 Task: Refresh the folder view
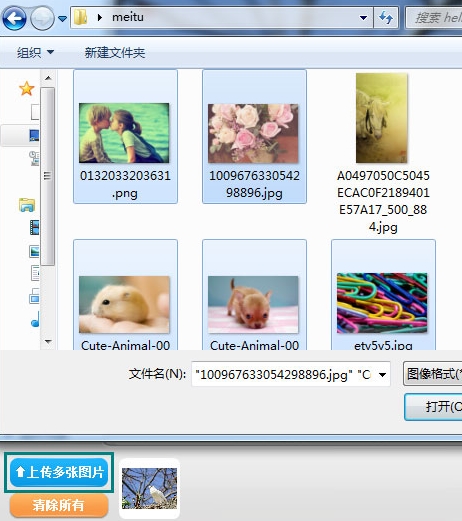(386, 18)
